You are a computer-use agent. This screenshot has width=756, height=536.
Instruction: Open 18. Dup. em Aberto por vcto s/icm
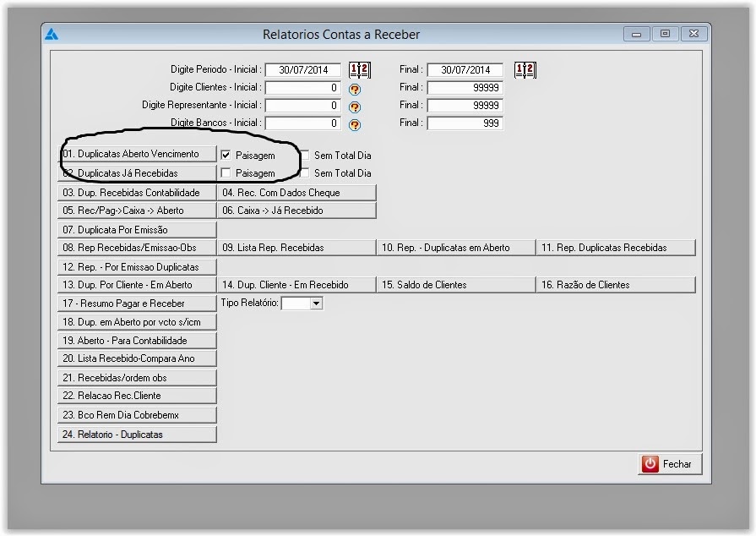tap(137, 322)
